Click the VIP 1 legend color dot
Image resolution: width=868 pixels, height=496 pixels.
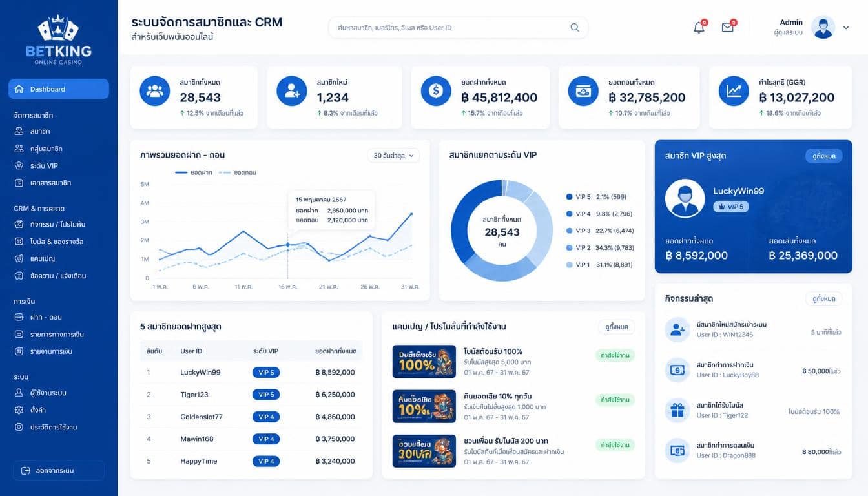click(x=569, y=265)
